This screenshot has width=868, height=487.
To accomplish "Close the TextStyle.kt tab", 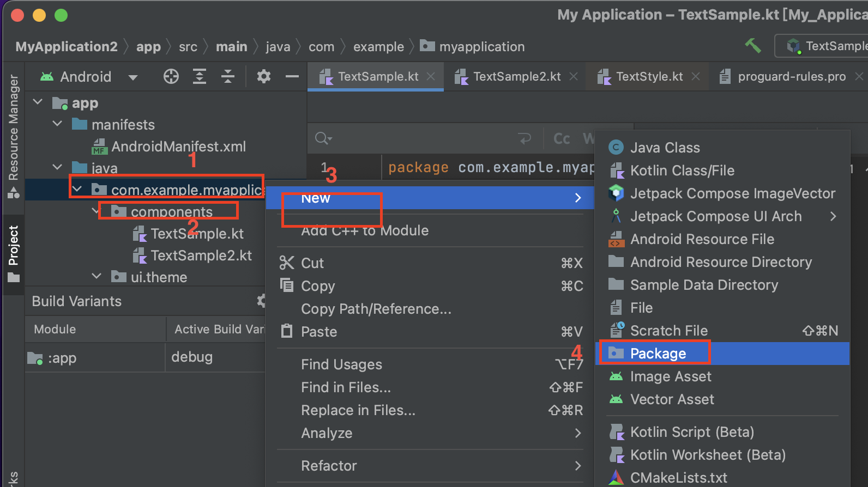I will coord(696,77).
